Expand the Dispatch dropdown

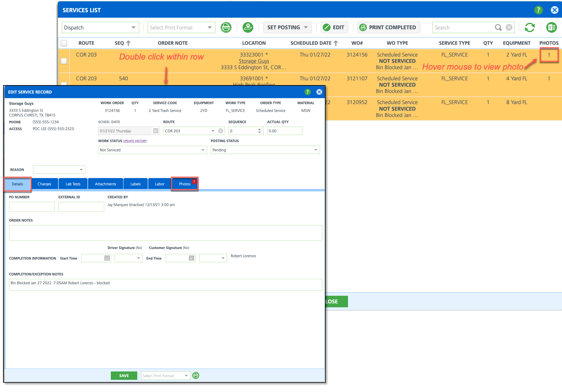[x=133, y=28]
